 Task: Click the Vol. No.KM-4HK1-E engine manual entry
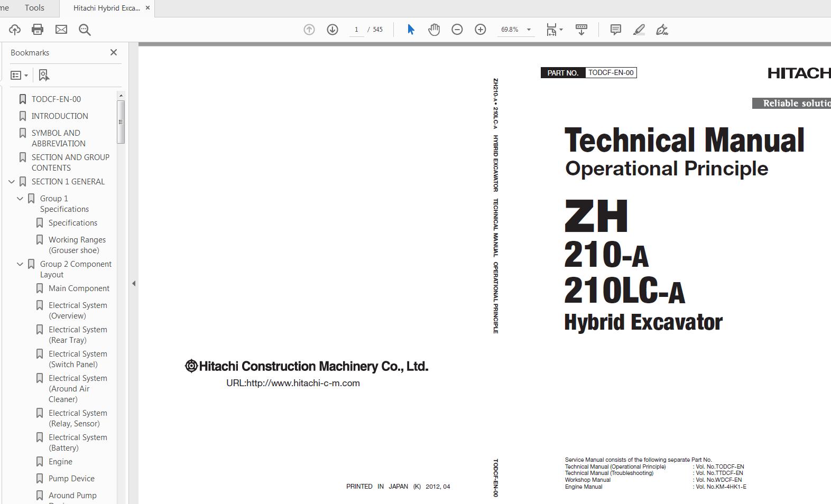719,487
